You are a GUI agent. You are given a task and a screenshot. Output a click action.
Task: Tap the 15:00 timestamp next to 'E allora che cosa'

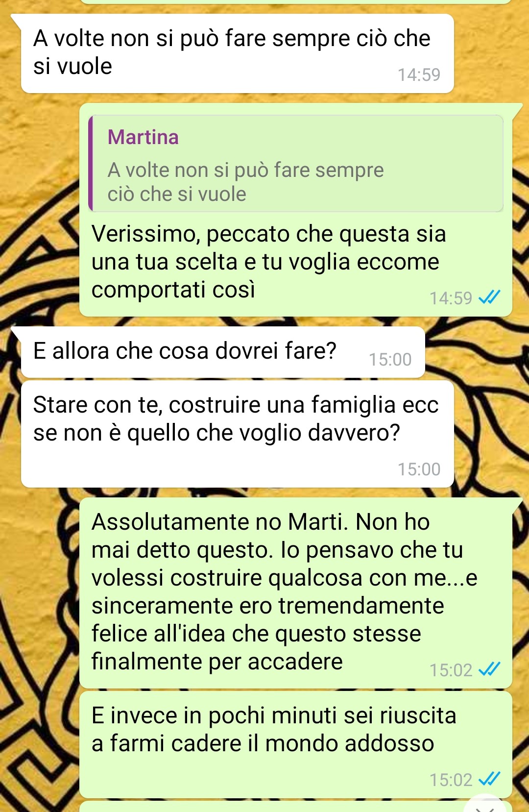[x=390, y=360]
